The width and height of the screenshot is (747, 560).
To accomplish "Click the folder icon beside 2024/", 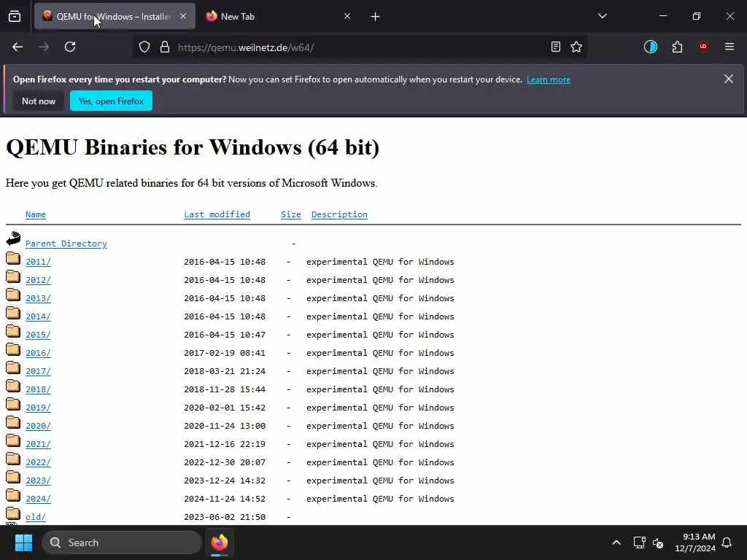I will 13,495.
